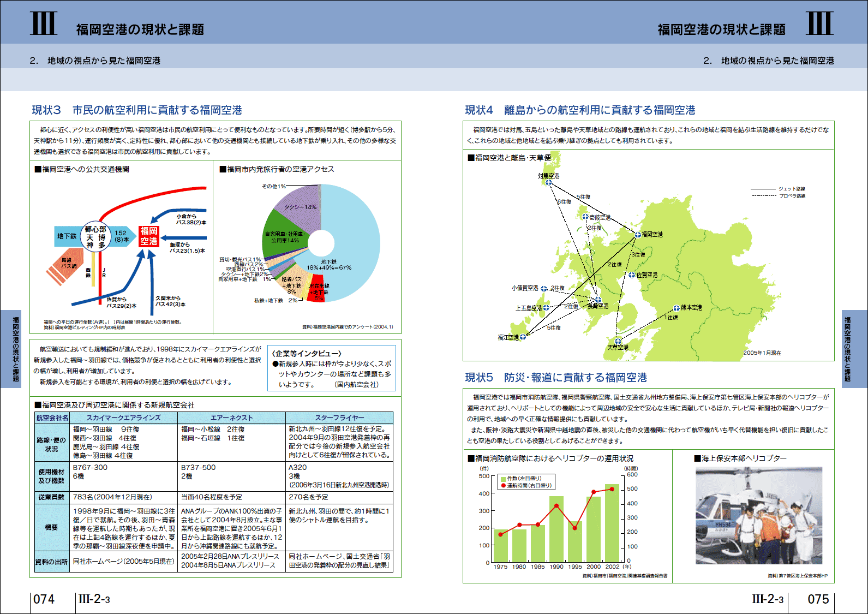Click the blue 地下鉄 arrow label

click(x=67, y=236)
